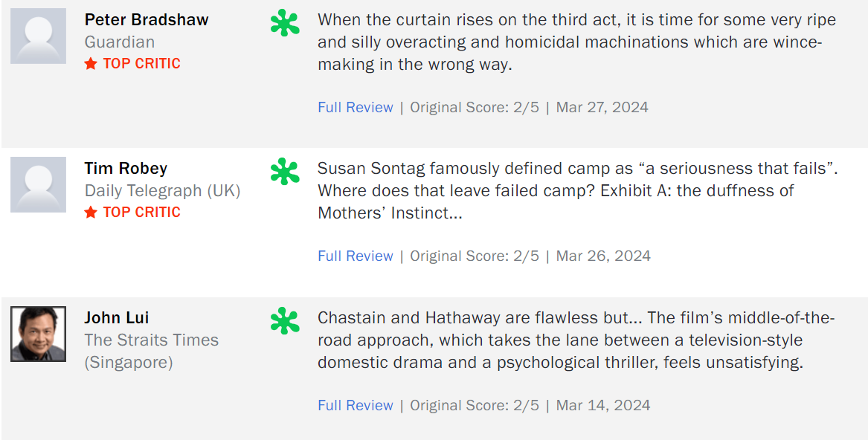Click the TOP CRITIC label under Tim Robey

point(142,213)
